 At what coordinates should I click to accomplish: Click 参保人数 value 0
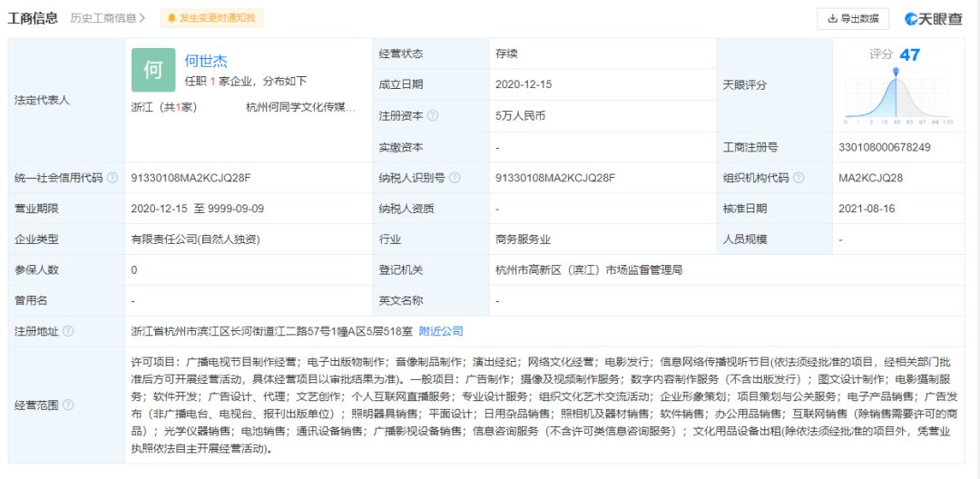click(x=134, y=269)
